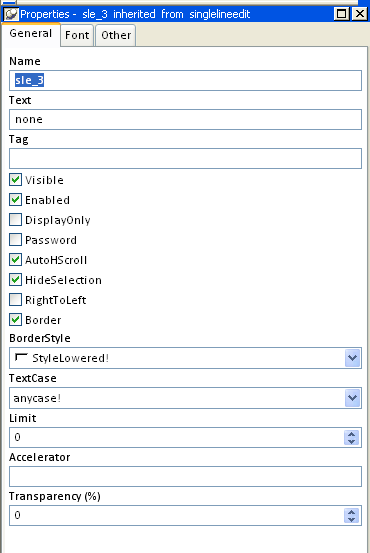Toggle the Enabled checkbox

pyautogui.click(x=16, y=200)
